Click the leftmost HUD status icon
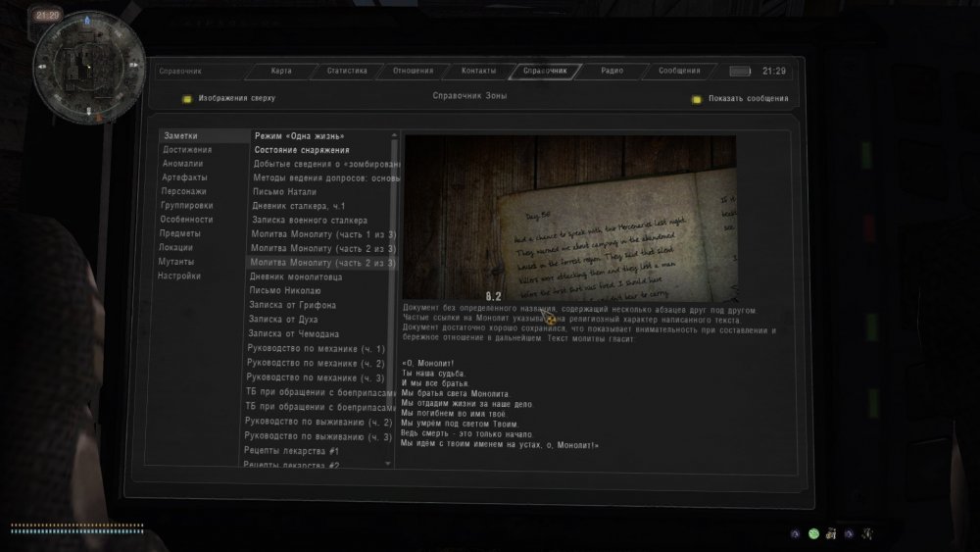 795,533
